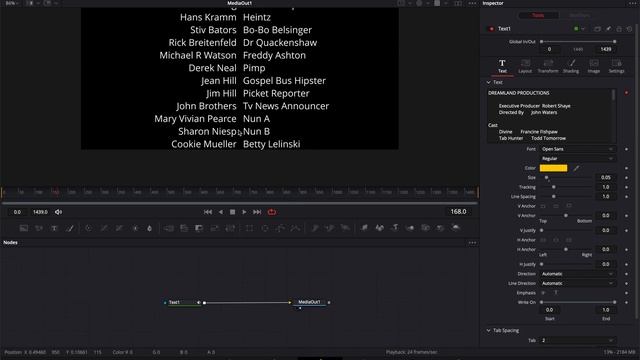Mute audio with the speaker icon
The width and height of the screenshot is (640, 360).
click(x=58, y=212)
